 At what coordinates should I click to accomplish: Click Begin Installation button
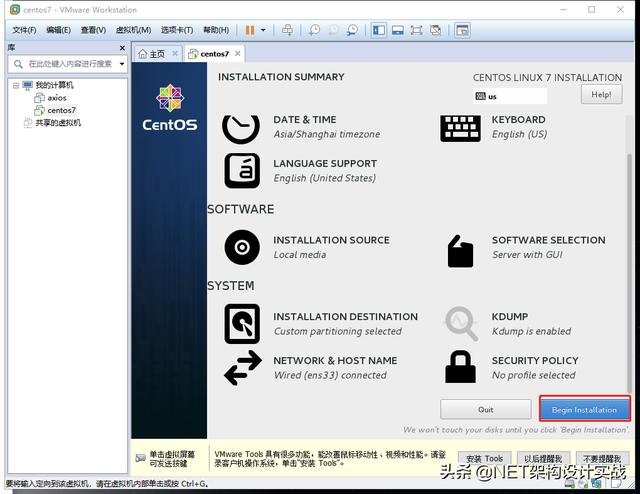pyautogui.click(x=584, y=409)
